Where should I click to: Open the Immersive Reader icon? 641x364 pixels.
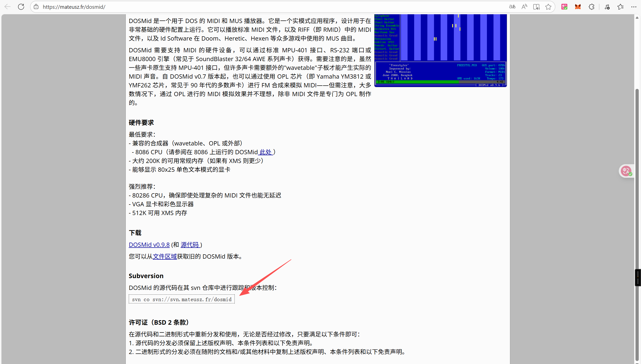pos(536,7)
